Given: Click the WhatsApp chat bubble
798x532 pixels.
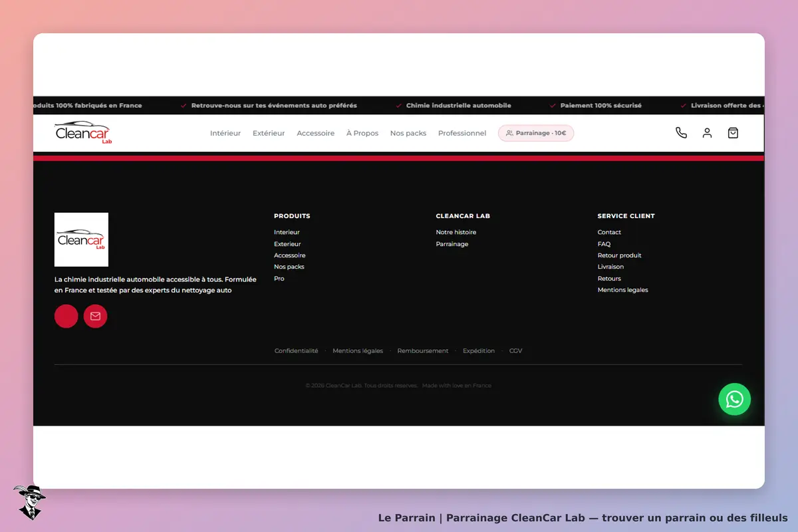Looking at the screenshot, I should (735, 399).
